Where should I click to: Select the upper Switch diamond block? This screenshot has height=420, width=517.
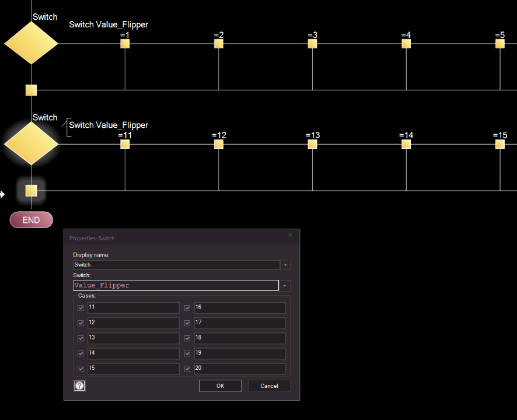point(32,43)
